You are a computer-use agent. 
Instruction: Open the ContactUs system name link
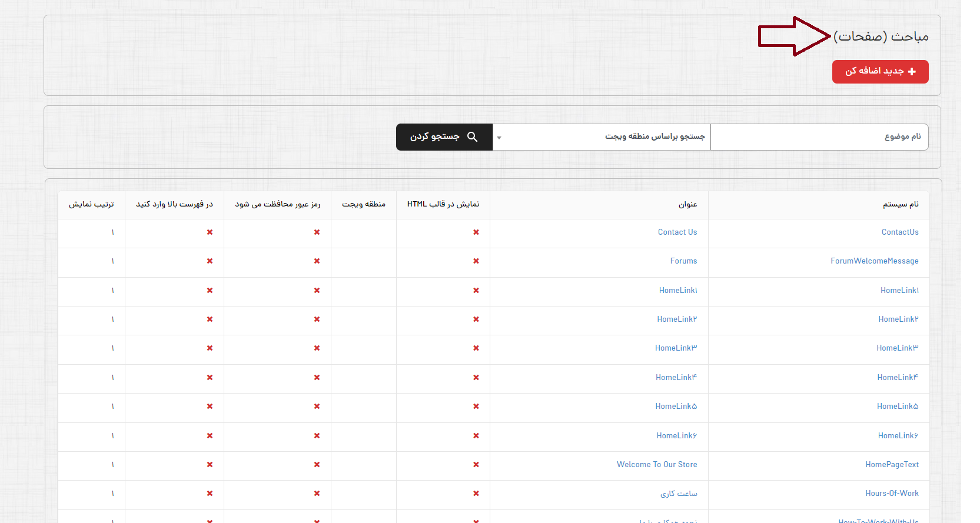899,232
